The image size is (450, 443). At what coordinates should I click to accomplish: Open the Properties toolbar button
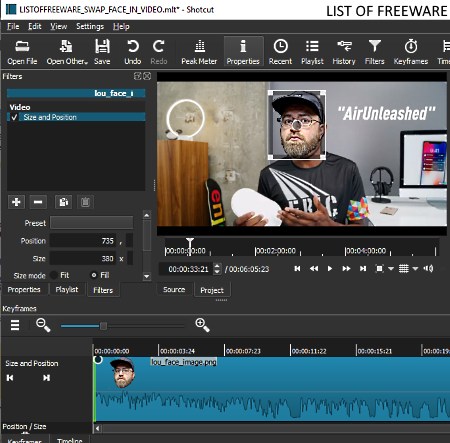(x=243, y=52)
